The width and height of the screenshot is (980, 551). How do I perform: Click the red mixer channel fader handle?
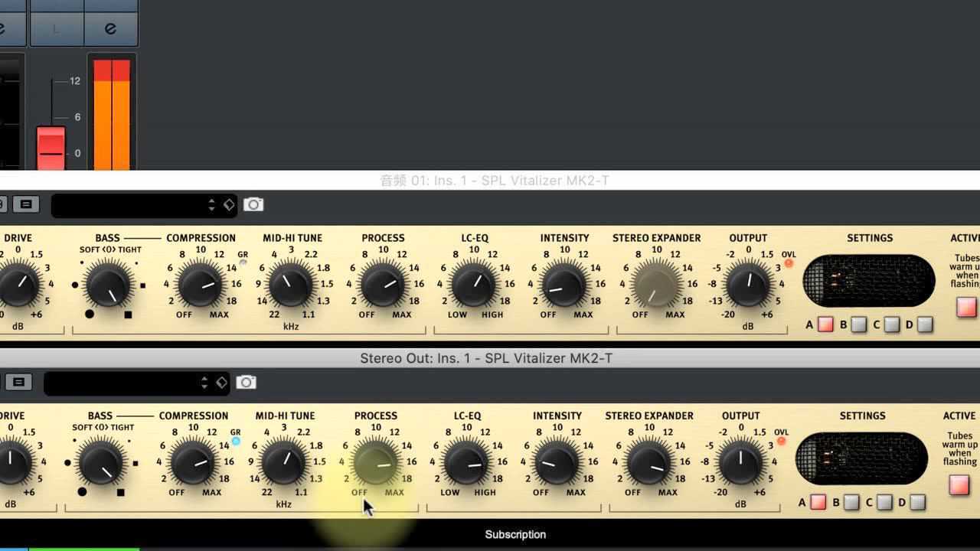coord(51,150)
